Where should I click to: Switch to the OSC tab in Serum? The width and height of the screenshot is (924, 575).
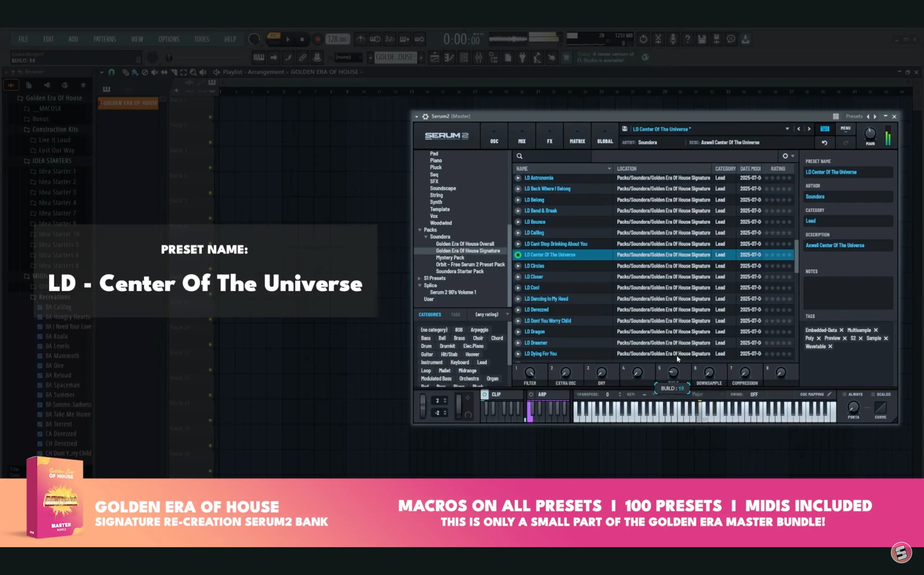pos(494,136)
